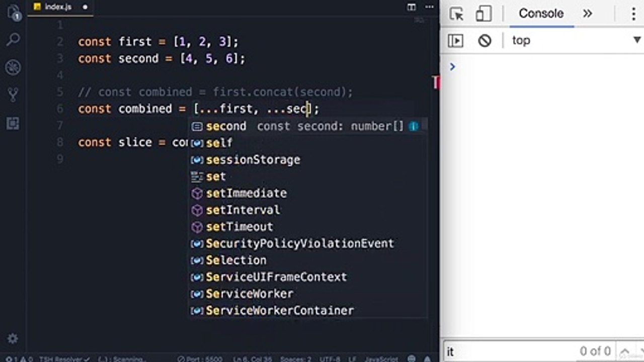Choose the 'sessionStorage' suggestion
This screenshot has height=362, width=644.
point(308,160)
